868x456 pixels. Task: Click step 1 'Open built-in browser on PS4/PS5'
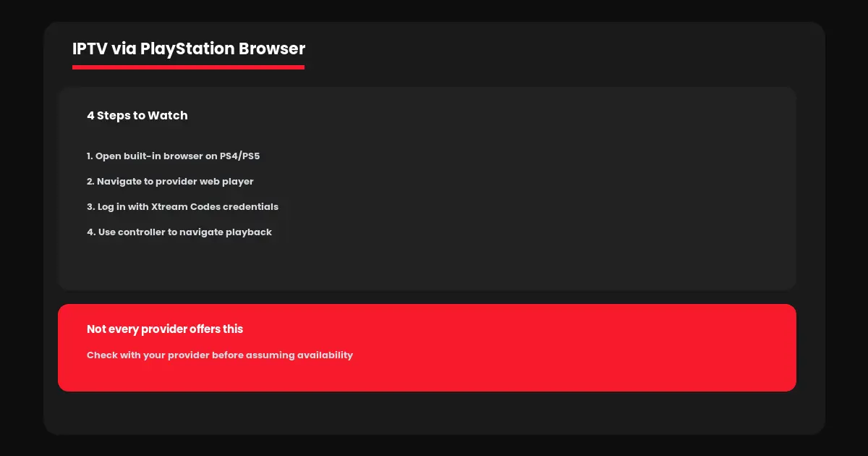173,156
